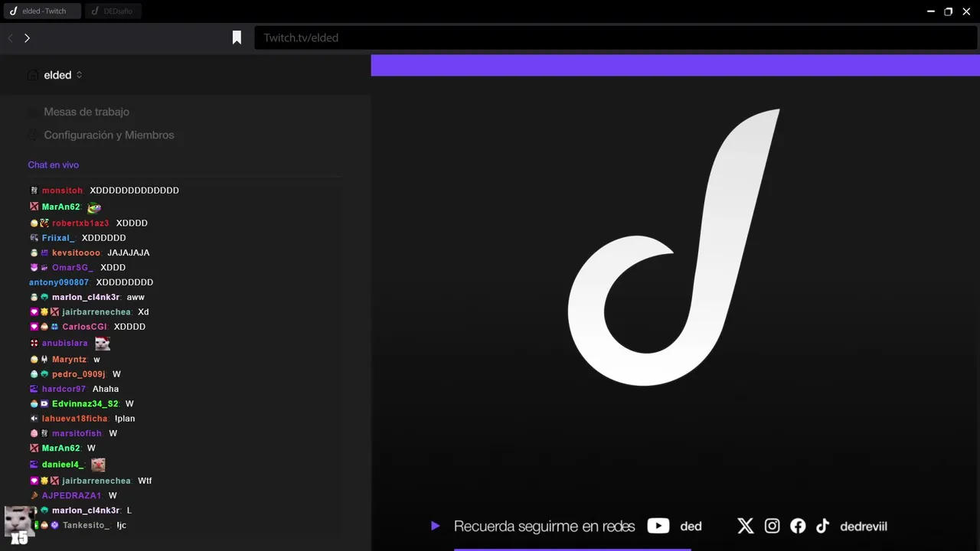Click the speaker badge before lahueva18ficha
Screen dimensions: 980x551
[x=34, y=419]
